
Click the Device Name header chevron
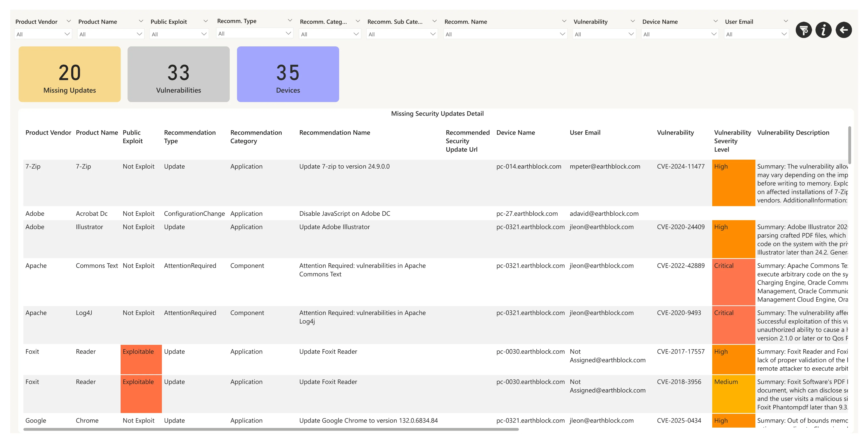click(x=715, y=21)
